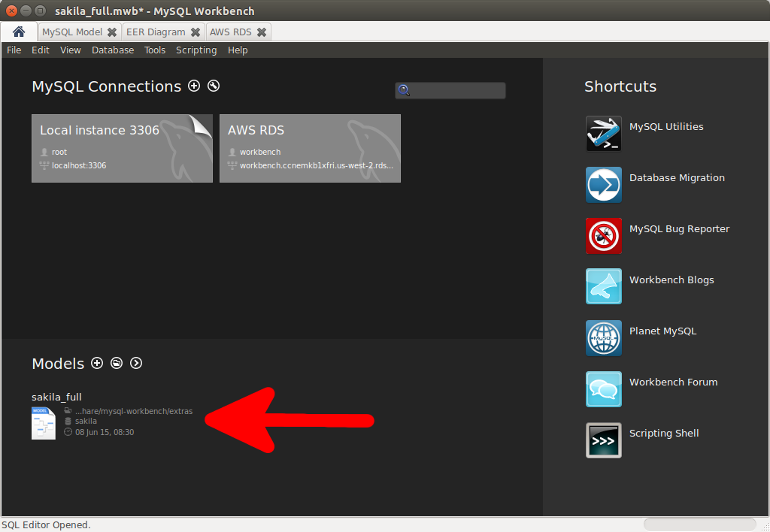This screenshot has height=532, width=770.
Task: Open Workbench Forum chat icon
Action: coord(604,389)
